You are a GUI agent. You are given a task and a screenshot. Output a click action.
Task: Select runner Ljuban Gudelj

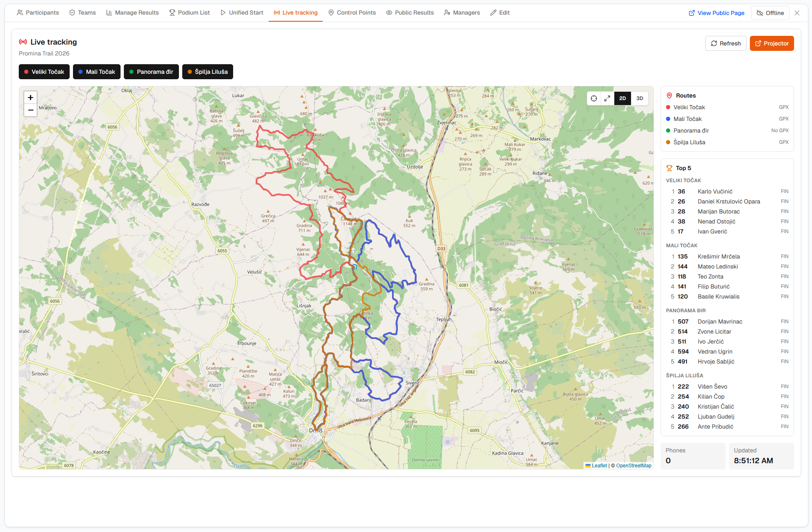click(727, 417)
